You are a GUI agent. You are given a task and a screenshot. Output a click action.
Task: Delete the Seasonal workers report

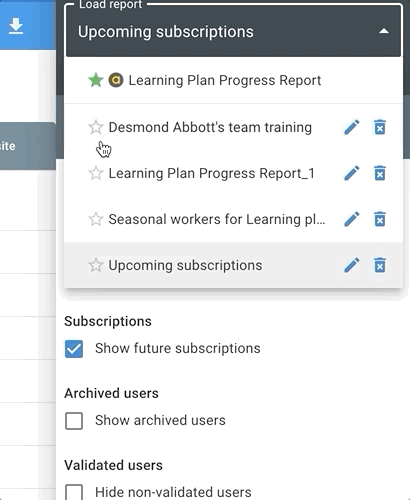coord(380,219)
